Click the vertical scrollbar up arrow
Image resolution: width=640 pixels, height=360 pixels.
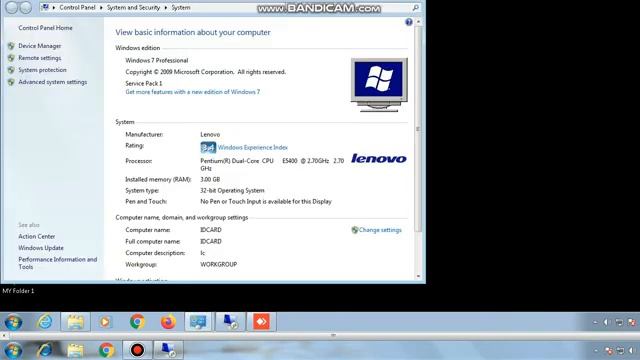[x=418, y=22]
